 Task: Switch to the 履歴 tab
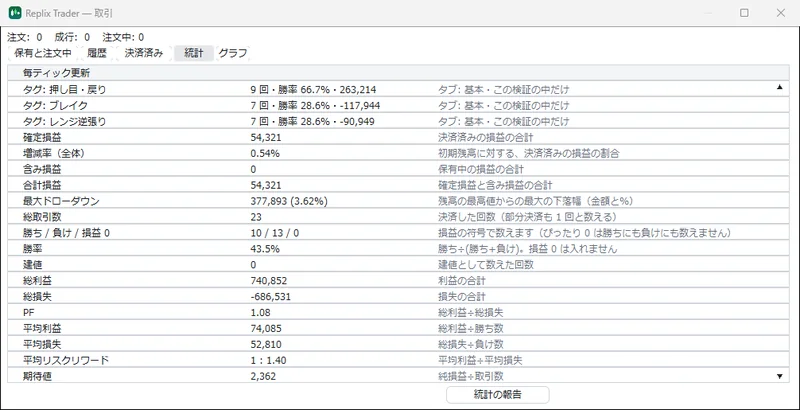click(x=96, y=53)
